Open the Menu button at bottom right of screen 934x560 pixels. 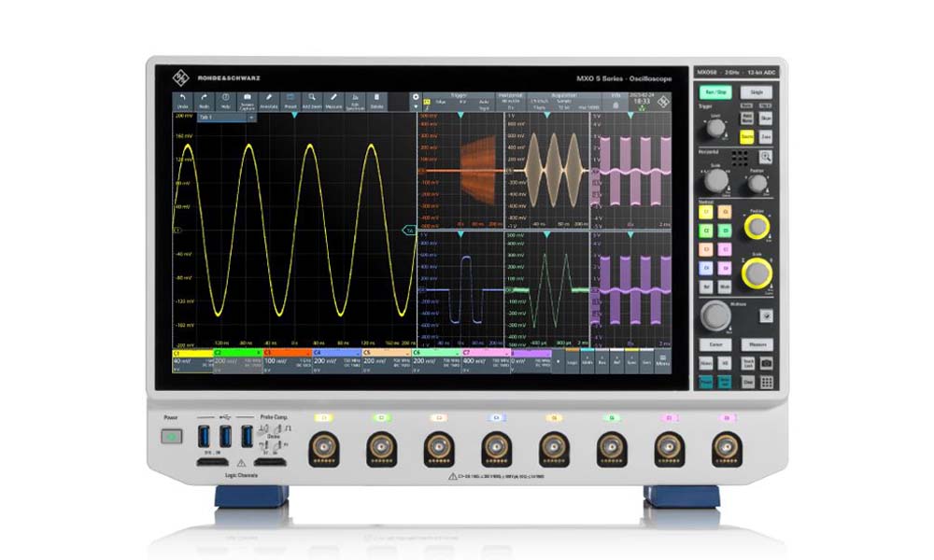662,359
